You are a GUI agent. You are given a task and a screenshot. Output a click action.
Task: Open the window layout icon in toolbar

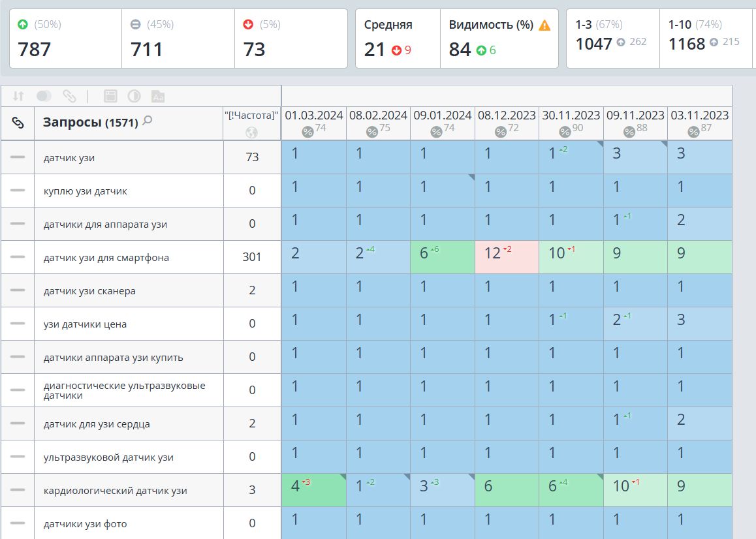[x=110, y=96]
